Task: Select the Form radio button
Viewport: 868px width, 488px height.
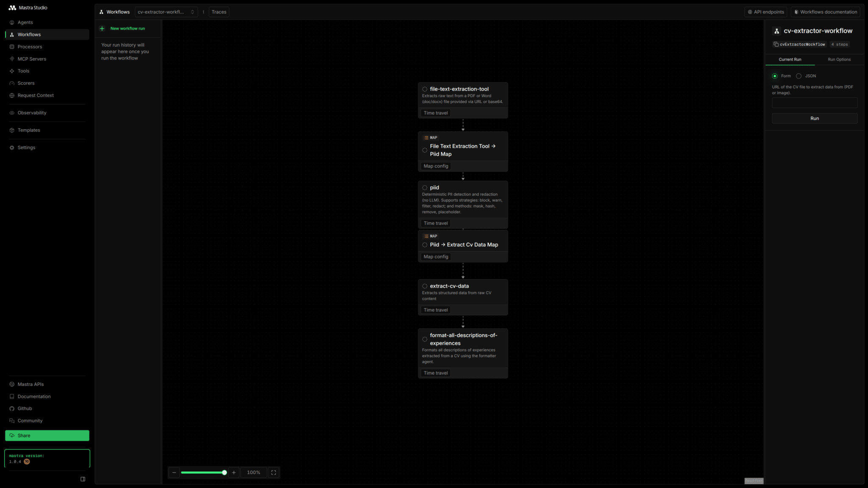Action: [775, 76]
